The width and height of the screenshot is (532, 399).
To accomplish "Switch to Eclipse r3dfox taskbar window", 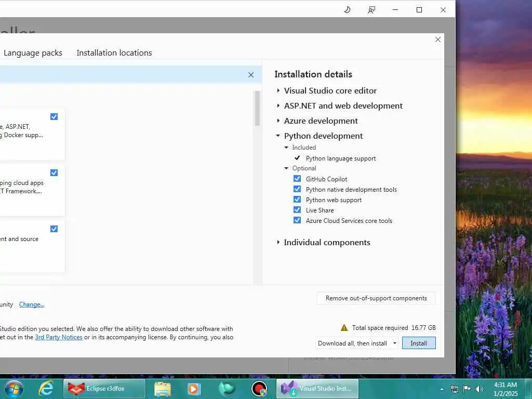I will [x=104, y=389].
